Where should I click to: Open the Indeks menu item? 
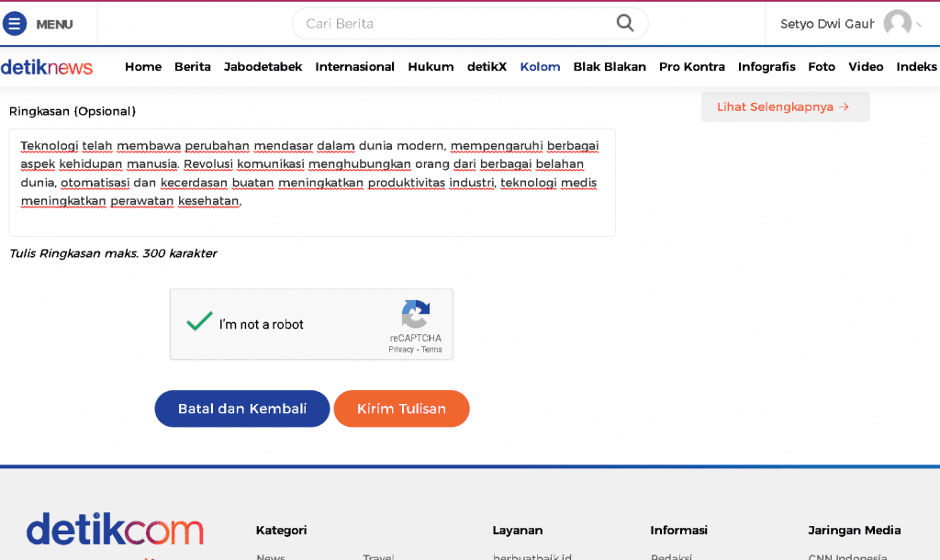click(916, 66)
